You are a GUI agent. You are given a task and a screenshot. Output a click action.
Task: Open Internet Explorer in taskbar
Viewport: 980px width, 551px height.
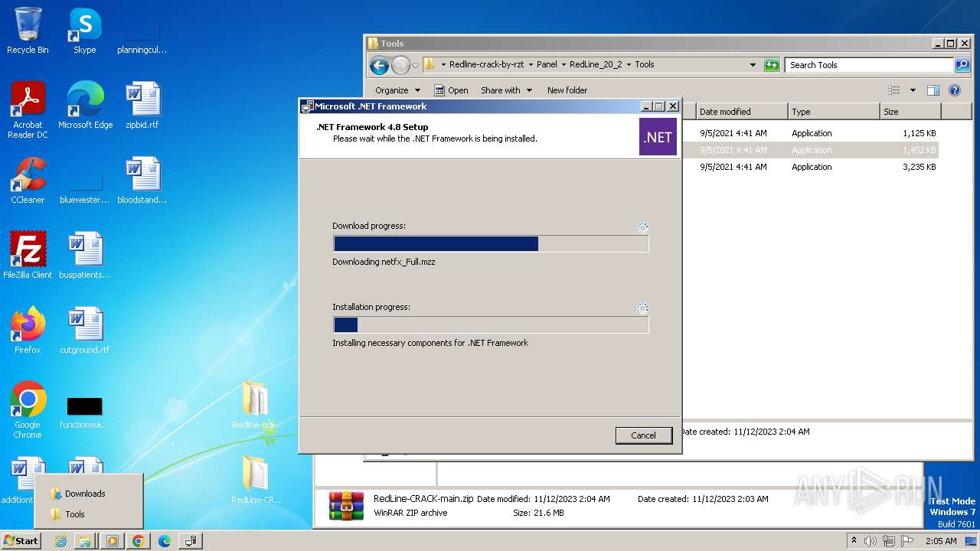coord(60,541)
